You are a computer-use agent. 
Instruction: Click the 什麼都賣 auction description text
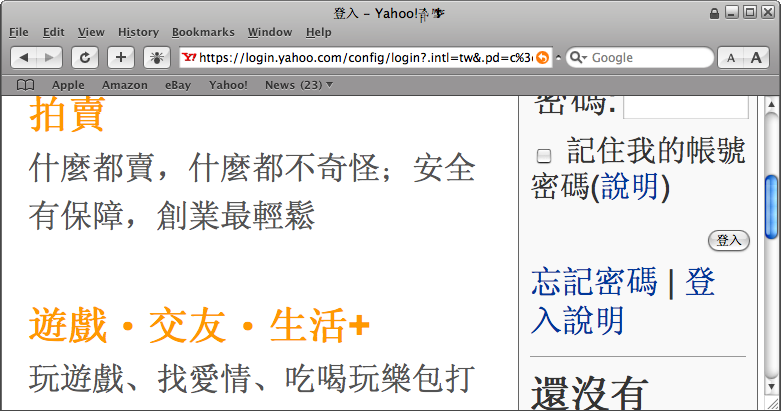(252, 191)
